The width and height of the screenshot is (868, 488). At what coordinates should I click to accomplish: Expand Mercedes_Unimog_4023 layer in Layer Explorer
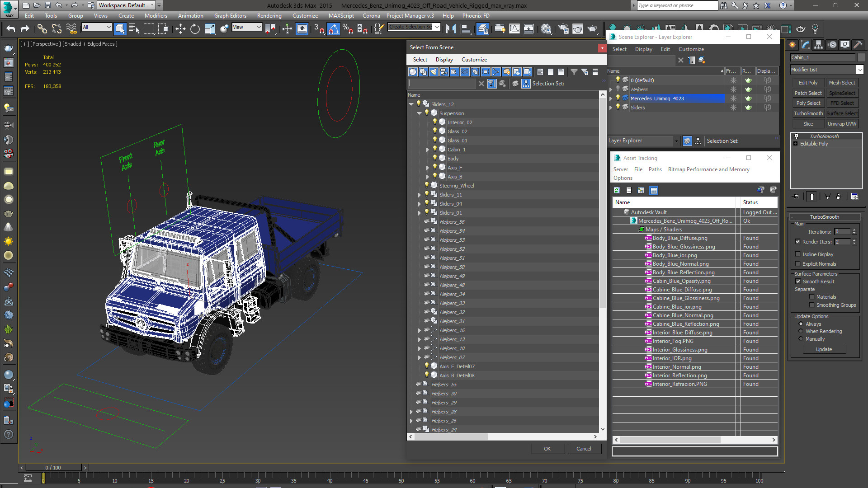coord(611,99)
